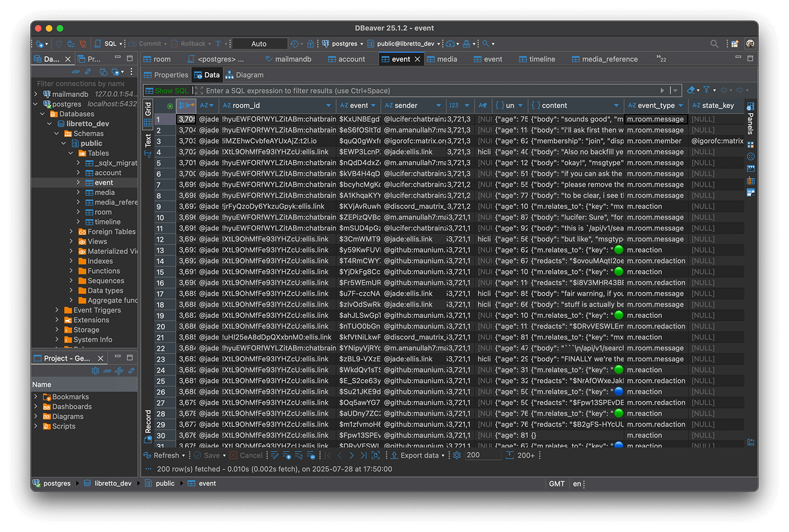Switch to the room editor tab
789x532 pixels.
click(157, 59)
